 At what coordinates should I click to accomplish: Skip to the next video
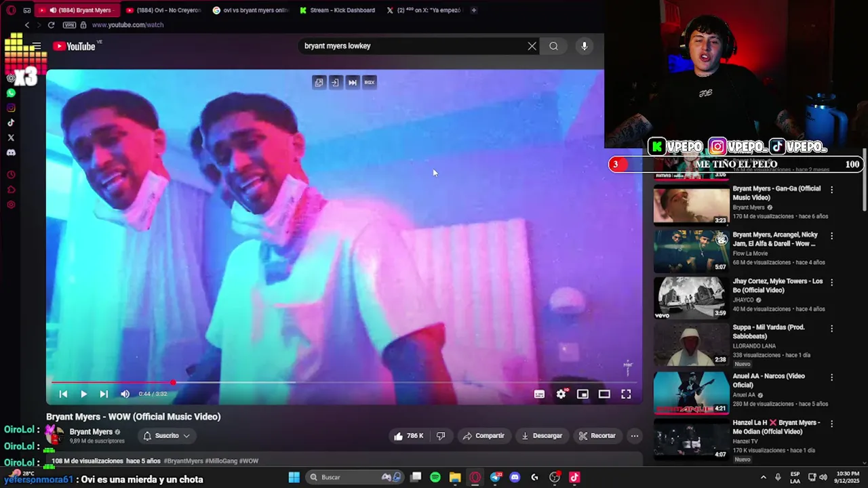pos(104,394)
